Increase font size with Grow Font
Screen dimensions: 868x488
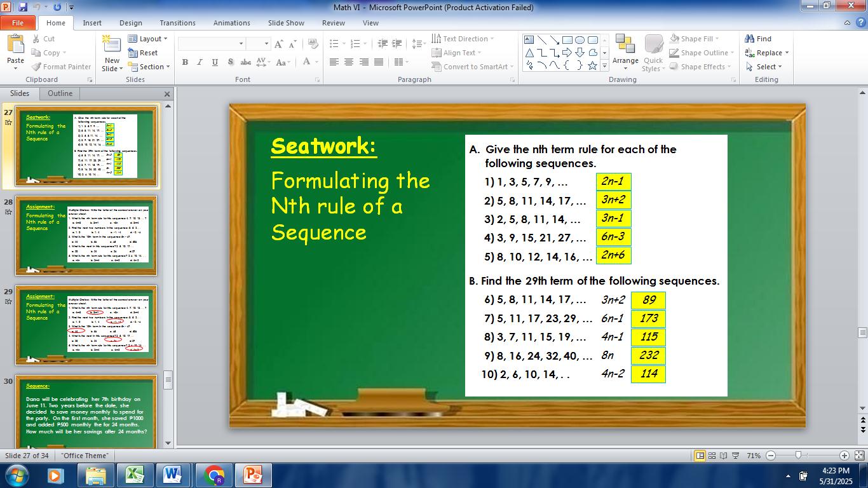coord(278,44)
